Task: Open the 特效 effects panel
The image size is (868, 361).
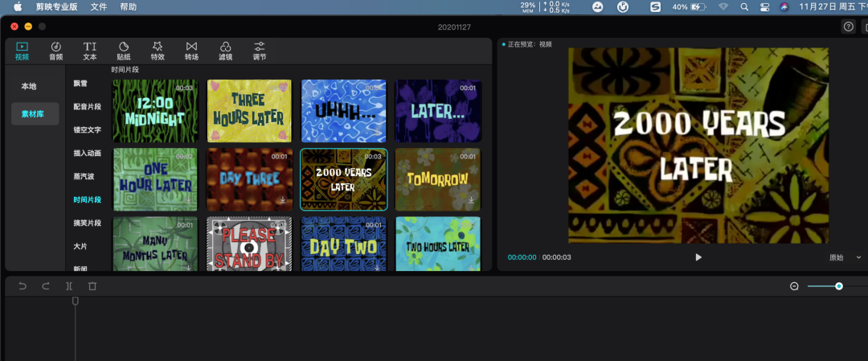Action: (x=158, y=51)
